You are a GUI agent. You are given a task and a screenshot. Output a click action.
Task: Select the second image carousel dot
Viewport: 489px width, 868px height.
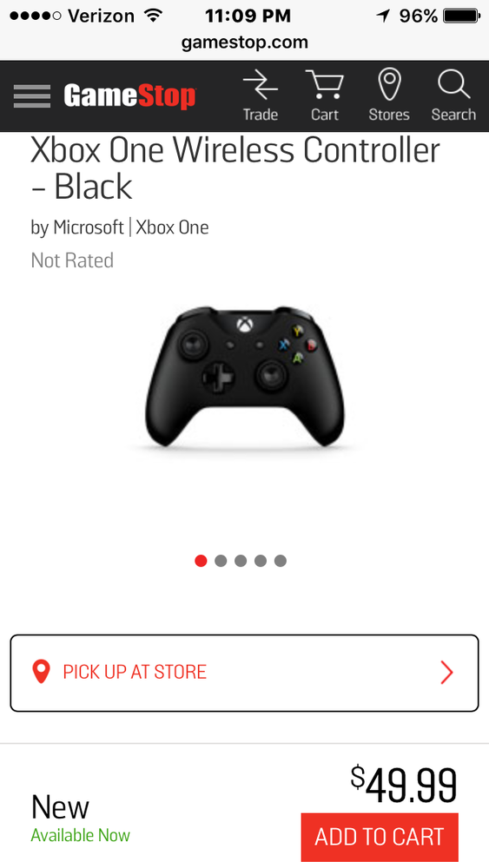point(221,561)
